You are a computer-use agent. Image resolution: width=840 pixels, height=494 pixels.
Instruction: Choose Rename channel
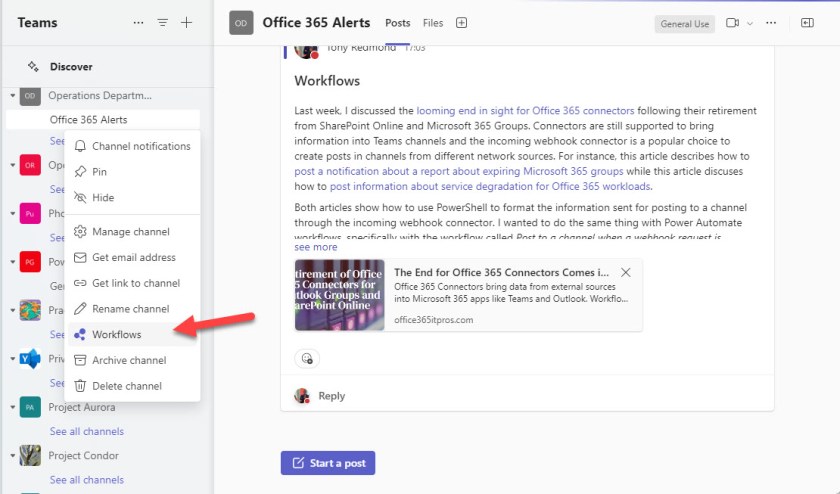132,309
